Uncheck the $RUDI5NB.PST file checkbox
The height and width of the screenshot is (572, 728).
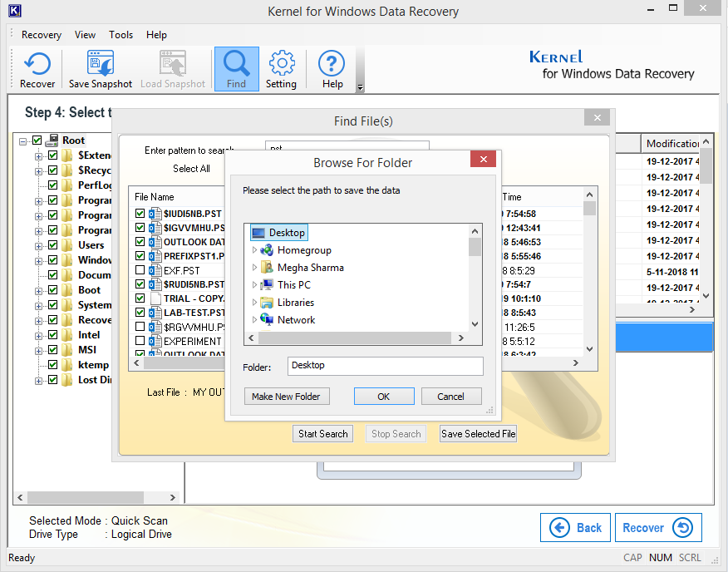tap(140, 284)
